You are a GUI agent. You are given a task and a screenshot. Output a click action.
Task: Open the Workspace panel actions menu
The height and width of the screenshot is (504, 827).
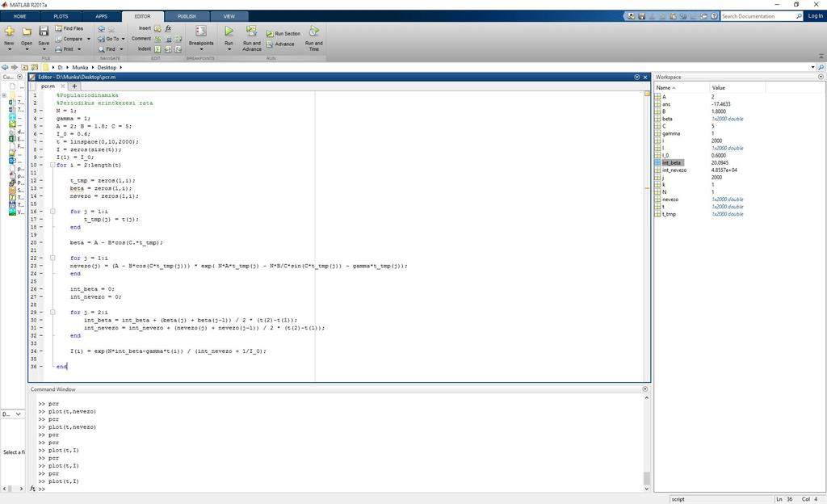(x=821, y=77)
